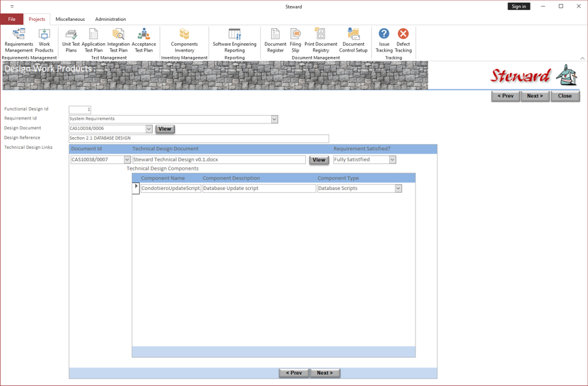
Task: Switch to Miscellaneous tab
Action: pos(70,19)
